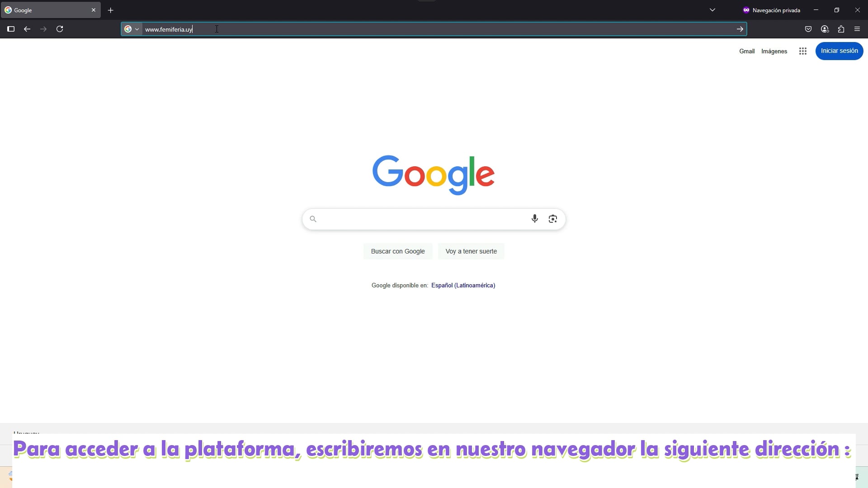Search by voice microphone icon
This screenshot has height=488, width=868.
pos(534,219)
